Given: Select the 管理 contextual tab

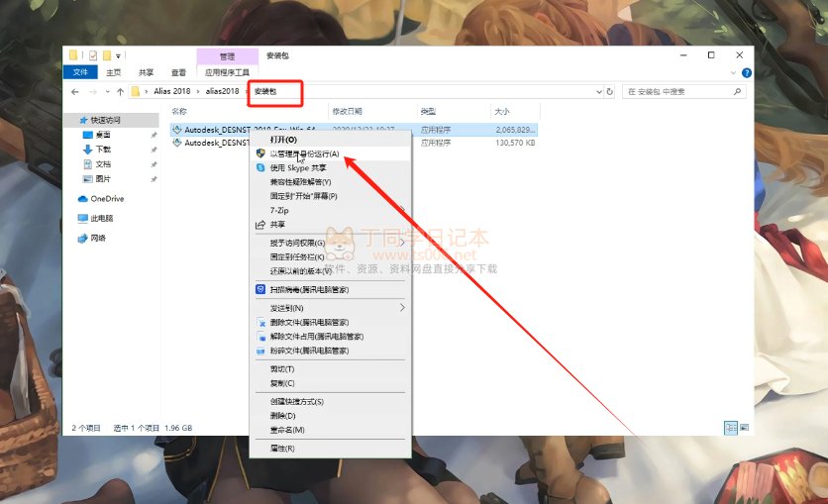Looking at the screenshot, I should (x=227, y=55).
